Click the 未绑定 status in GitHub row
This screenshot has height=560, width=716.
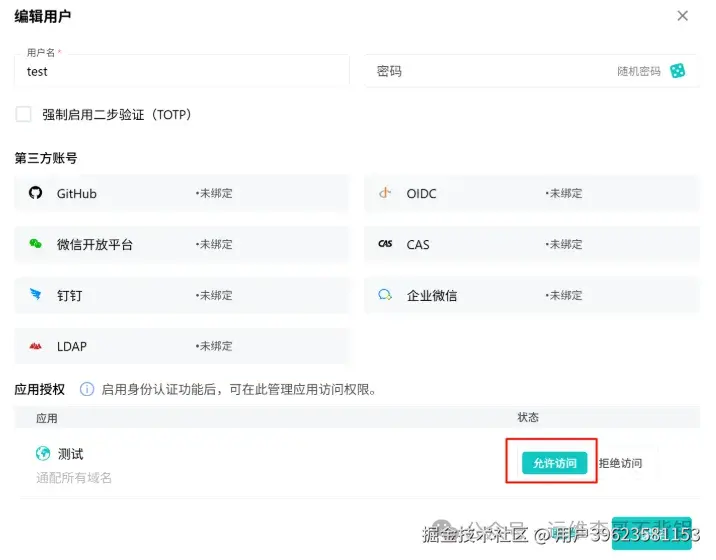214,193
